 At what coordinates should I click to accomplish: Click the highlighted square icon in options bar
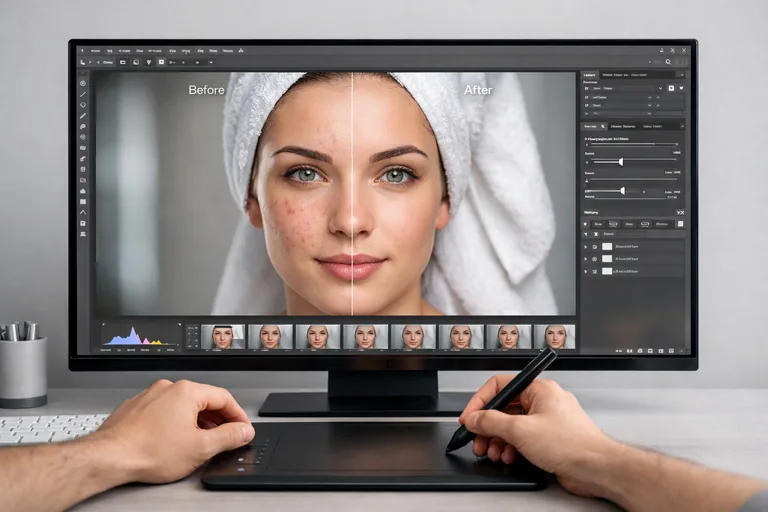click(161, 62)
